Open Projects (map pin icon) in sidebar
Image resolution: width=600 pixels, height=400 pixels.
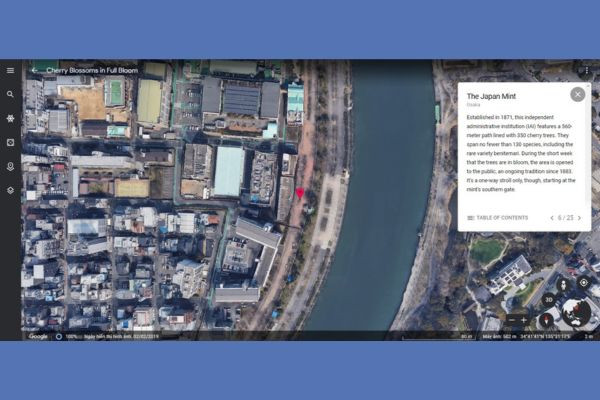[10, 167]
